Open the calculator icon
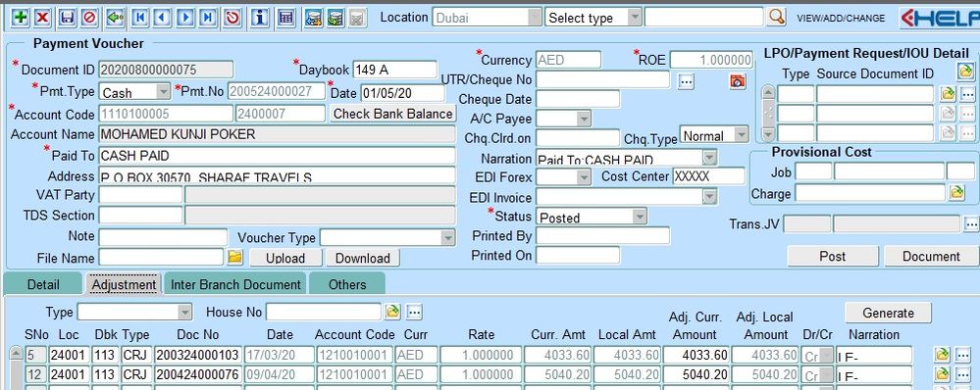The image size is (980, 390). click(x=285, y=18)
